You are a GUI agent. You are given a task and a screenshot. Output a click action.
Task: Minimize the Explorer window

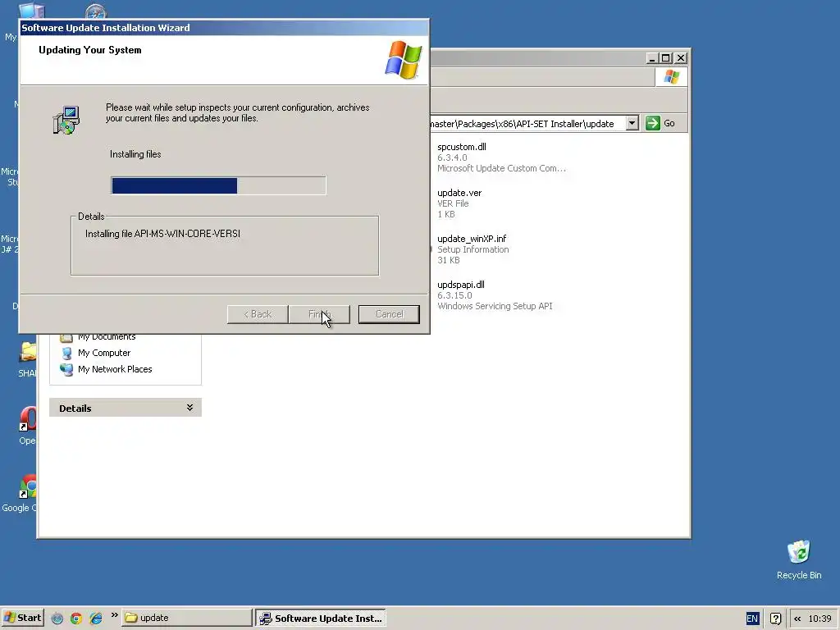coord(652,58)
